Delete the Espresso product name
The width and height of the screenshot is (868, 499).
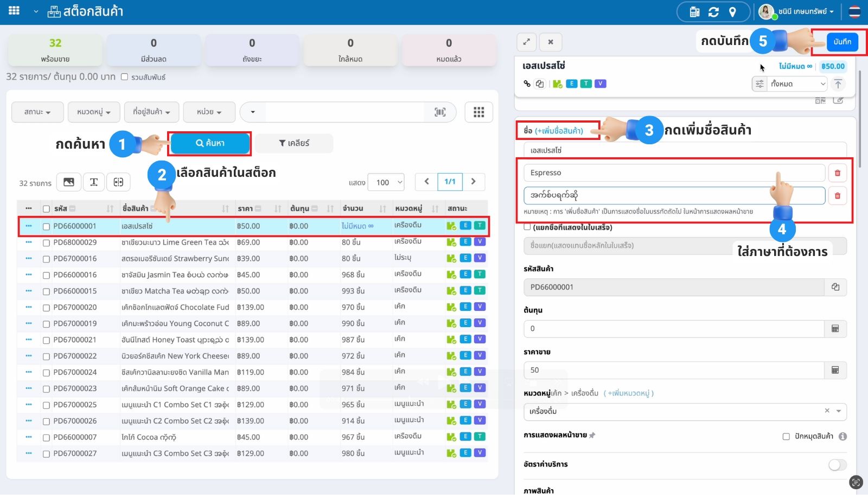coord(837,173)
